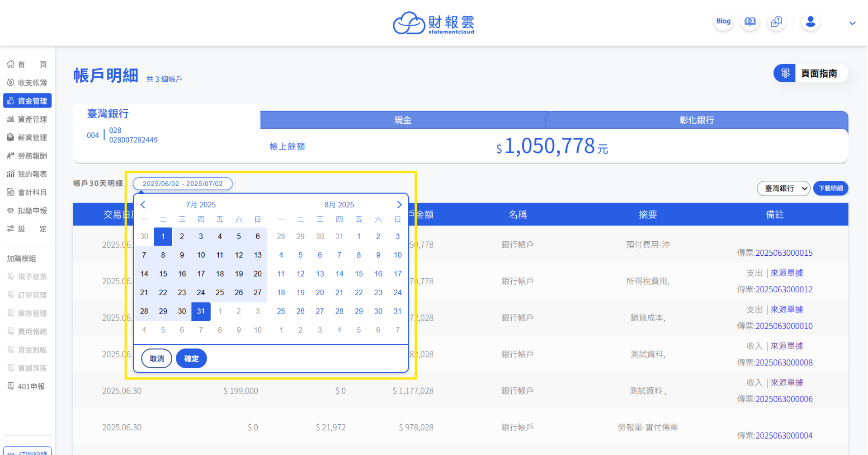Image resolution: width=868 pixels, height=455 pixels.
Task: Click the user profile avatar icon
Action: pos(811,21)
